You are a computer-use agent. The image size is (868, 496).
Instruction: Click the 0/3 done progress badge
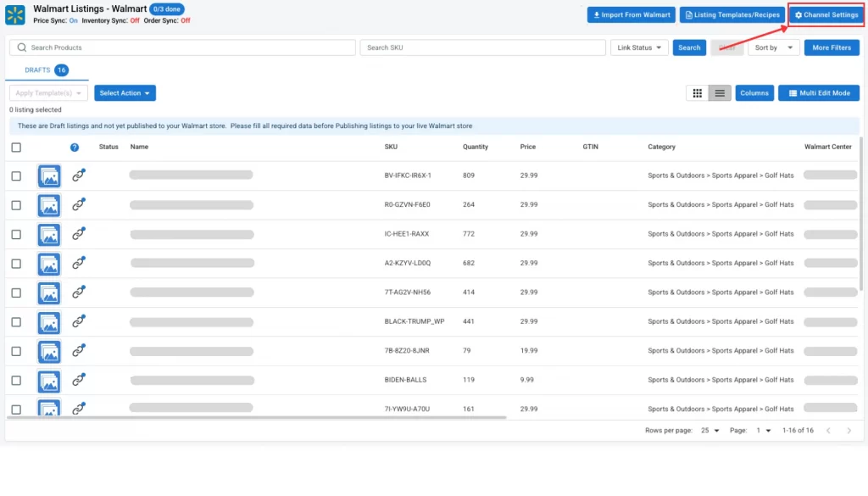tap(167, 9)
